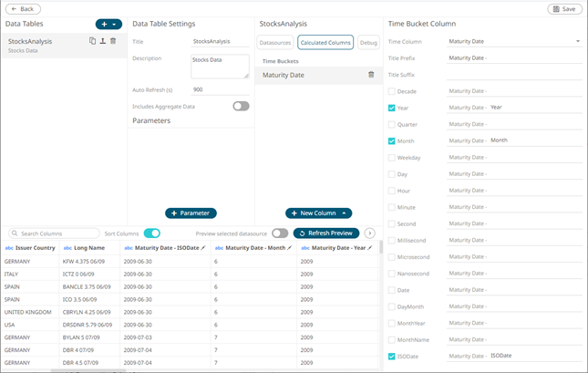Uncheck the Year time bucket
Image resolution: width=588 pixels, height=373 pixels.
coord(391,108)
